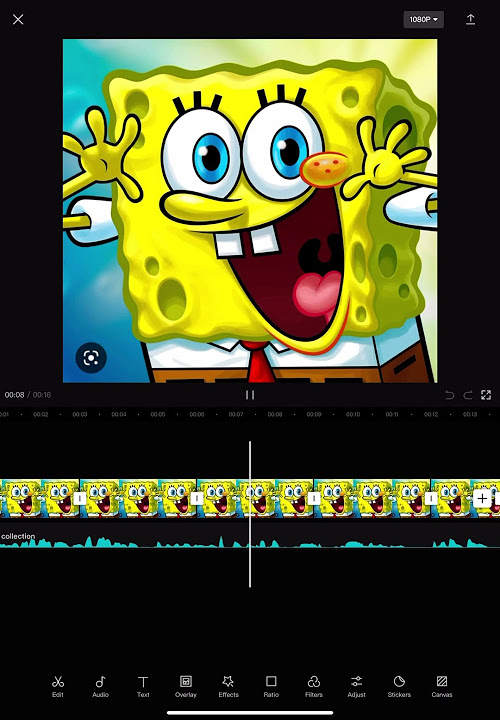Viewport: 500px width, 720px height.
Task: Tap the transition marker at 00:09
Action: click(x=314, y=498)
